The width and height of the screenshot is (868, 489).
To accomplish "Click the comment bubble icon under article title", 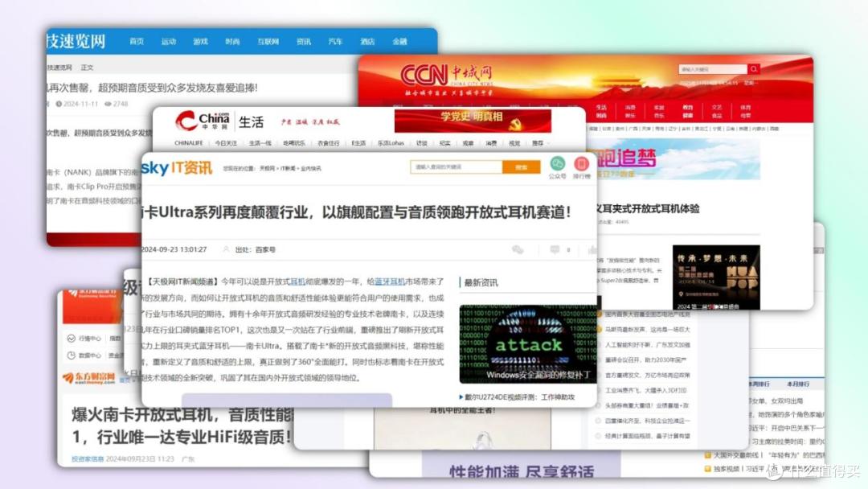I will tap(555, 250).
